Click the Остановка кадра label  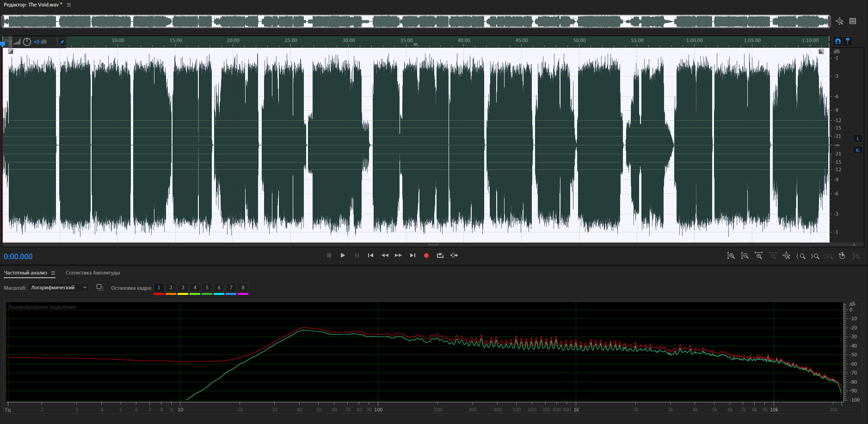(131, 288)
